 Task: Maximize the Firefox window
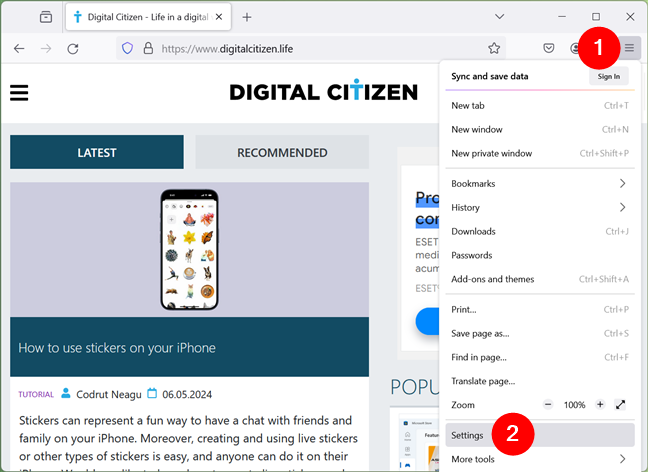pos(596,17)
